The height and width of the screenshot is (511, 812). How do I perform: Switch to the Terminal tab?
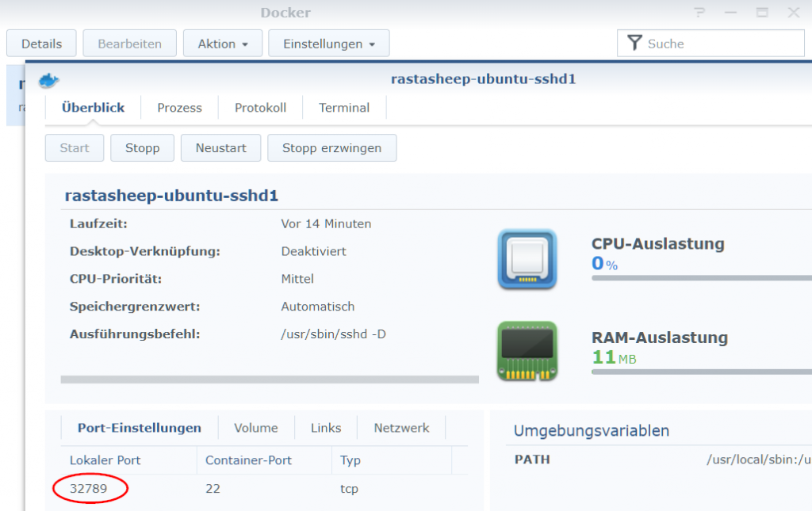[344, 107]
